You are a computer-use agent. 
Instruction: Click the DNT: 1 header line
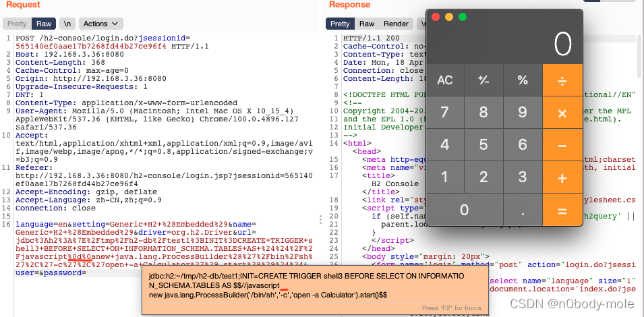(x=29, y=95)
